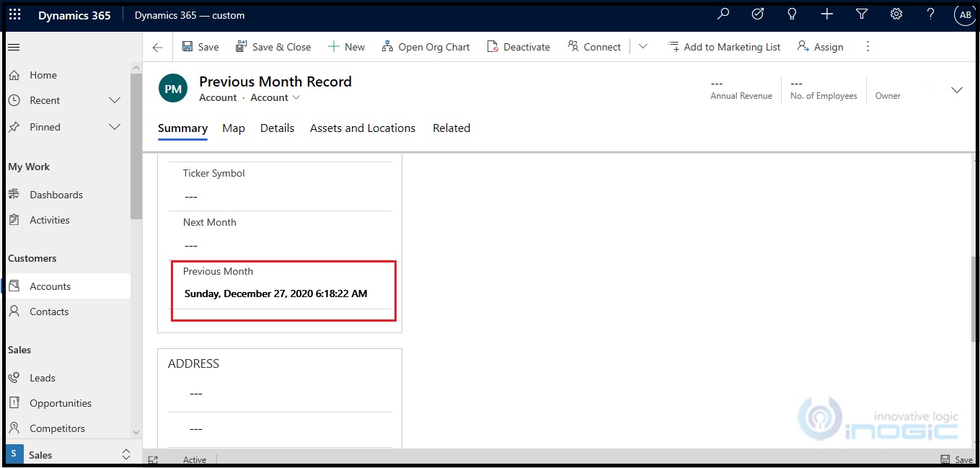Click the lightbulb assistant icon
Viewport: 980px width, 468px height.
(x=792, y=14)
